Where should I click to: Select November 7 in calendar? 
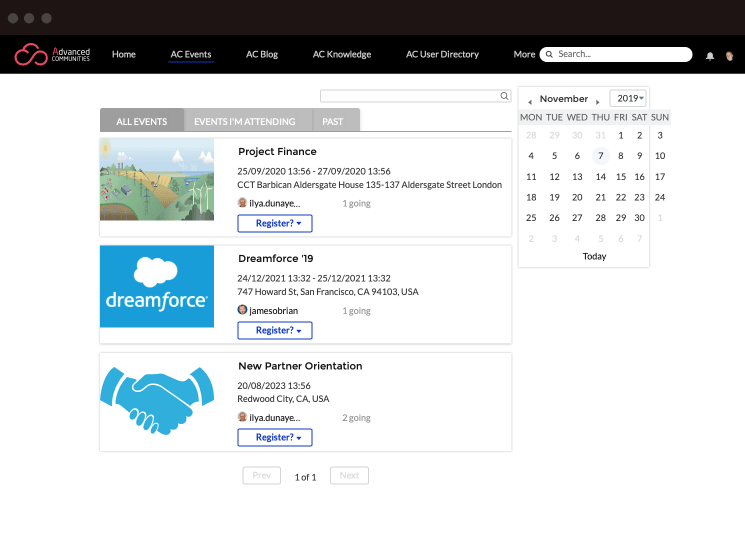pos(601,156)
